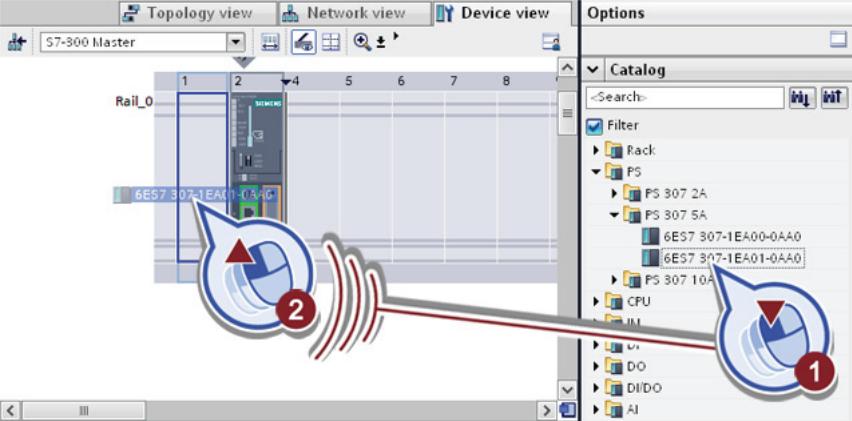This screenshot has height=421, width=852.
Task: Select the CPU module in slot 2
Action: (257, 160)
